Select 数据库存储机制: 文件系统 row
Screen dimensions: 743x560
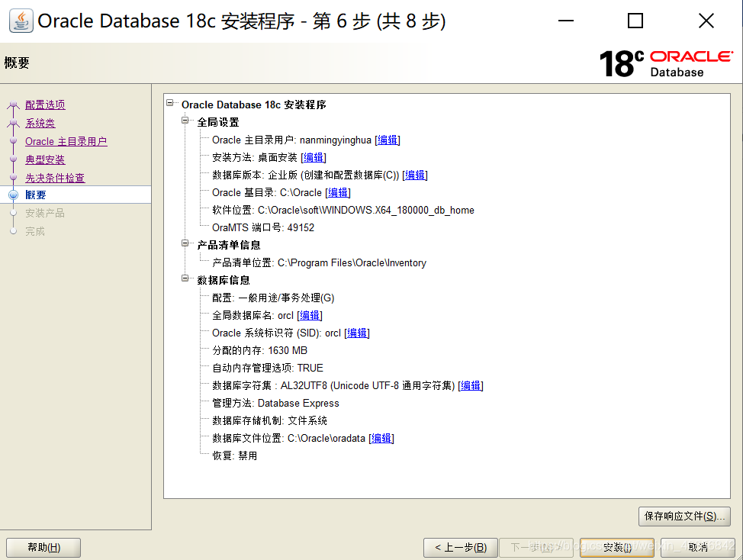(269, 420)
